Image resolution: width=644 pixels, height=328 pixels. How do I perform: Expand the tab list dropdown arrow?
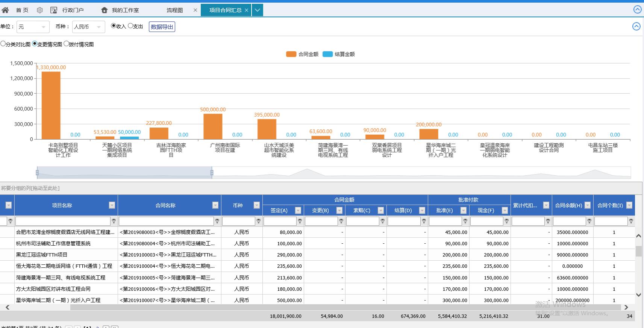coord(257,10)
